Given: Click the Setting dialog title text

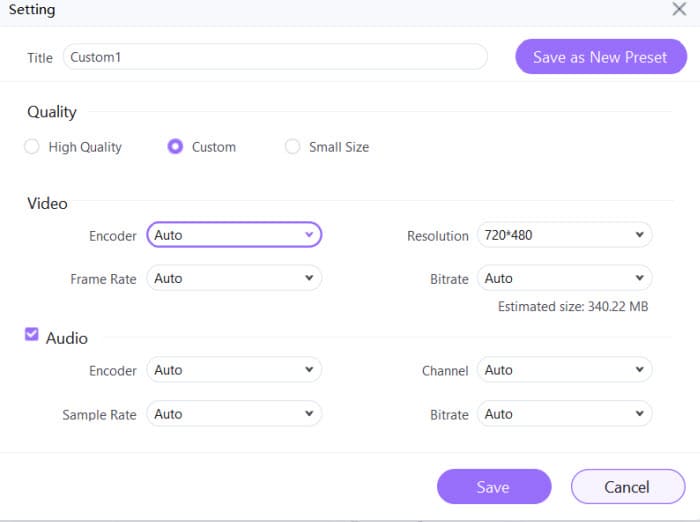Looking at the screenshot, I should point(32,9).
